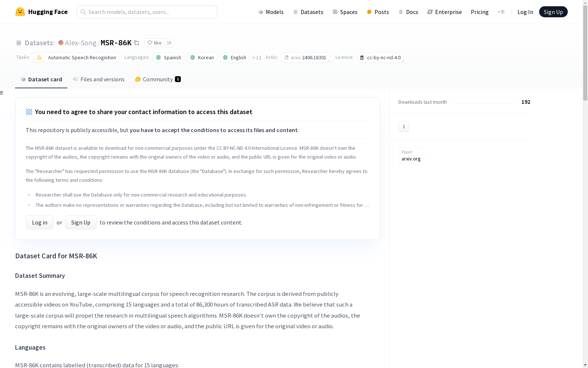Click the Hugging Face logo icon
The width and height of the screenshot is (588, 368).
20,12
